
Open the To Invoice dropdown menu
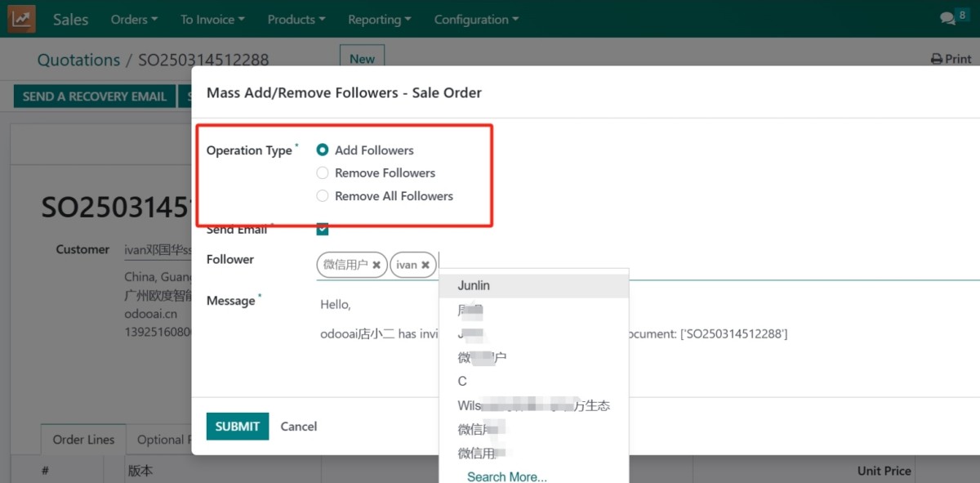tap(212, 20)
